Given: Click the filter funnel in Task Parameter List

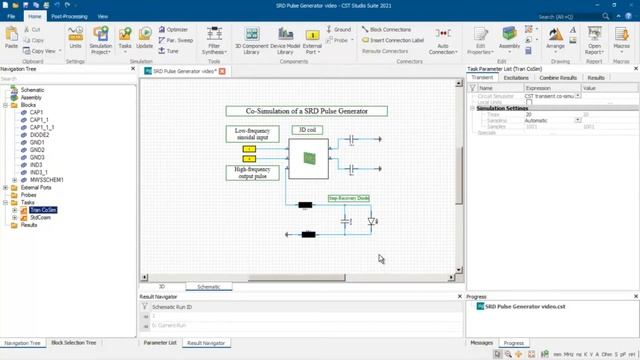Looking at the screenshot, I should tap(472, 88).
